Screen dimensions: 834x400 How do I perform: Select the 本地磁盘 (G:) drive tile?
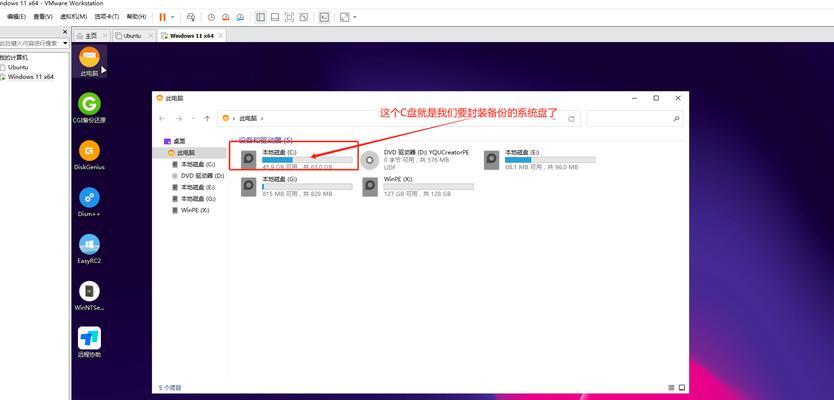click(x=296, y=187)
